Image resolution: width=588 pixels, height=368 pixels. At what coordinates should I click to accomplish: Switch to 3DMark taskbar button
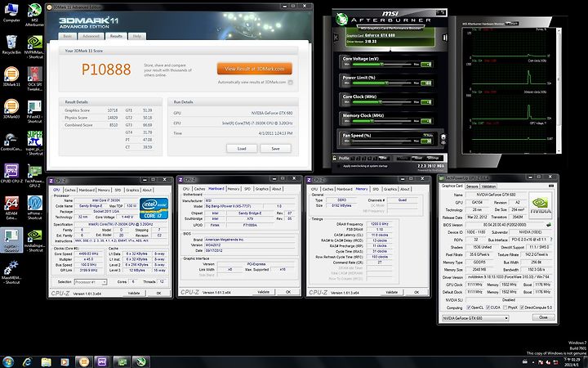point(83,361)
